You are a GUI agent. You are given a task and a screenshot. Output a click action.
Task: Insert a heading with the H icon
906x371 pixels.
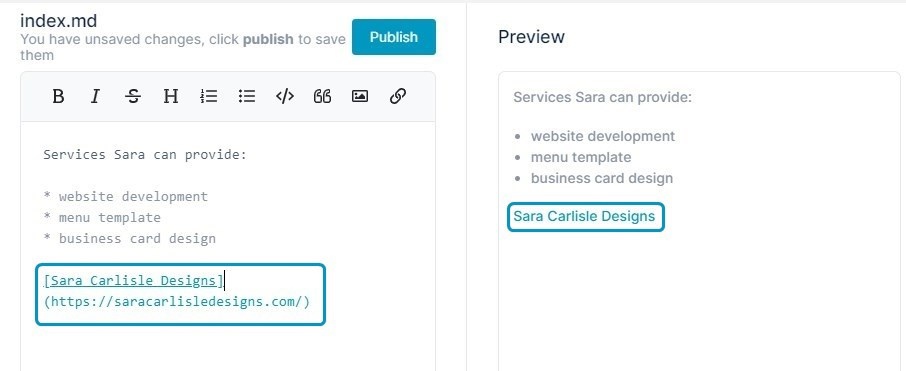[170, 96]
